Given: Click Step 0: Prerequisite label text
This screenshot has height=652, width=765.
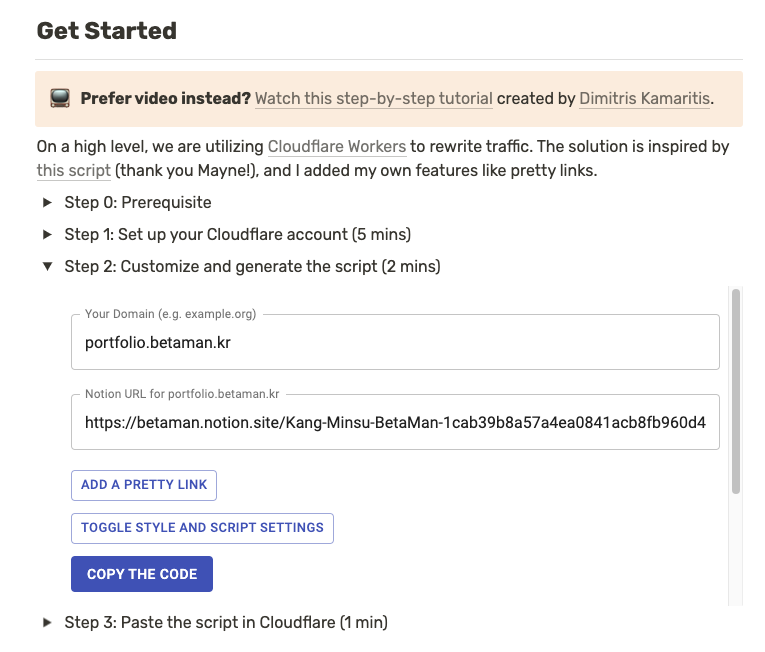Looking at the screenshot, I should coord(138,203).
